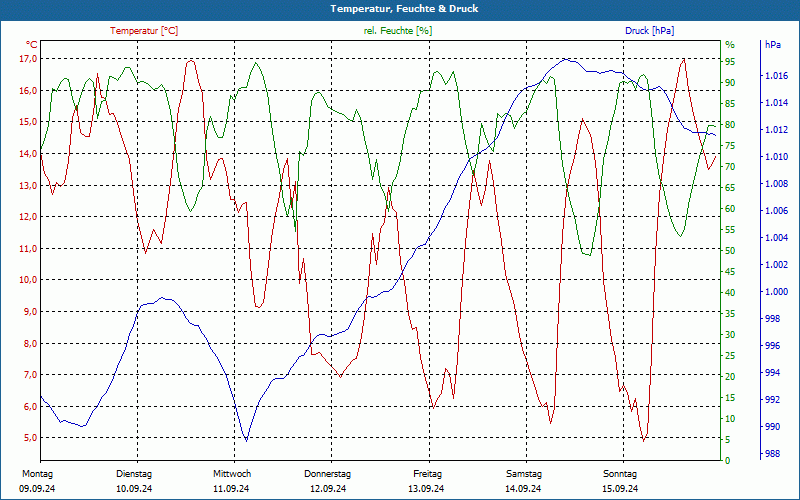This screenshot has height=500, width=800.
Task: Click the green '%' unit above humidity axis
Action: point(730,45)
